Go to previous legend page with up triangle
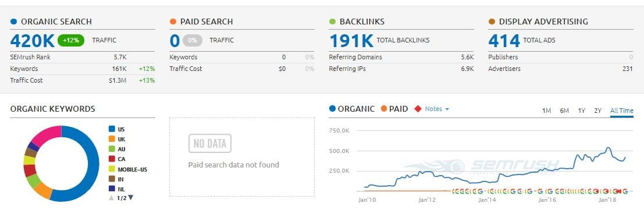This screenshot has width=644, height=221. pos(111,198)
